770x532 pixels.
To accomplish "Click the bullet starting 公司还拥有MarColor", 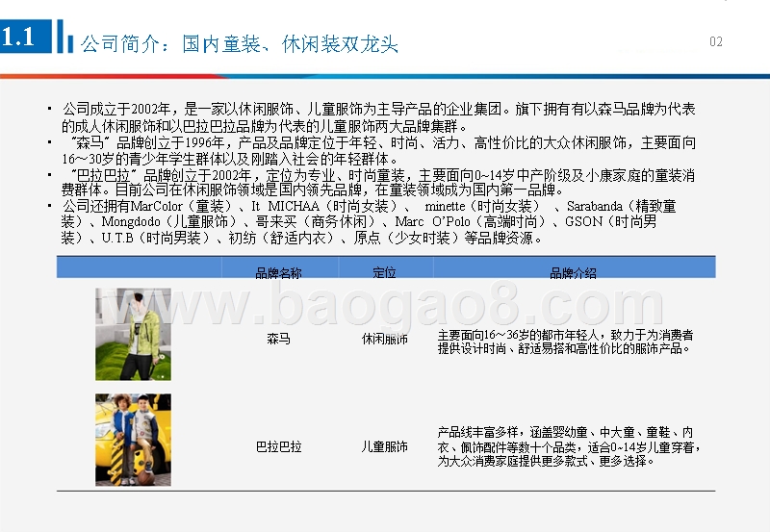I will click(x=369, y=222).
